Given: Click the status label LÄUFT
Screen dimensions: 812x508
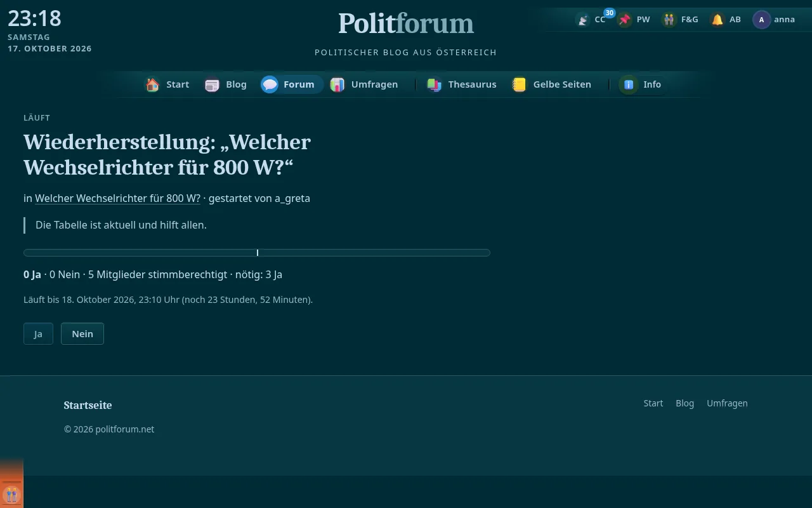Looking at the screenshot, I should click(x=37, y=117).
